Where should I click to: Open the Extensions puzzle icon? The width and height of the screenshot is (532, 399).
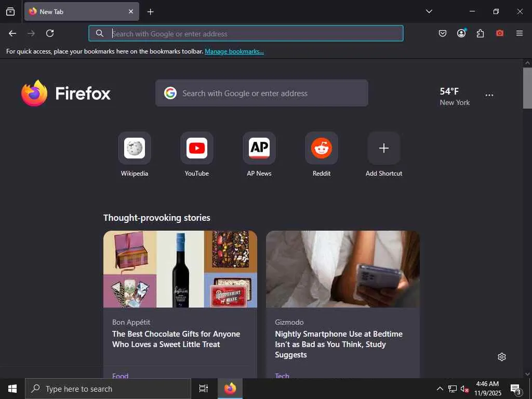coord(480,33)
